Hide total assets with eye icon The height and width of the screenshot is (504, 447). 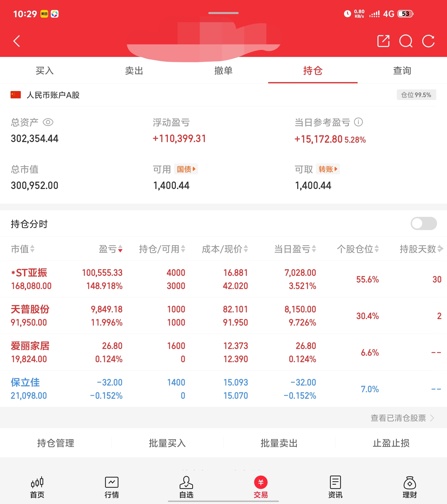(x=48, y=122)
